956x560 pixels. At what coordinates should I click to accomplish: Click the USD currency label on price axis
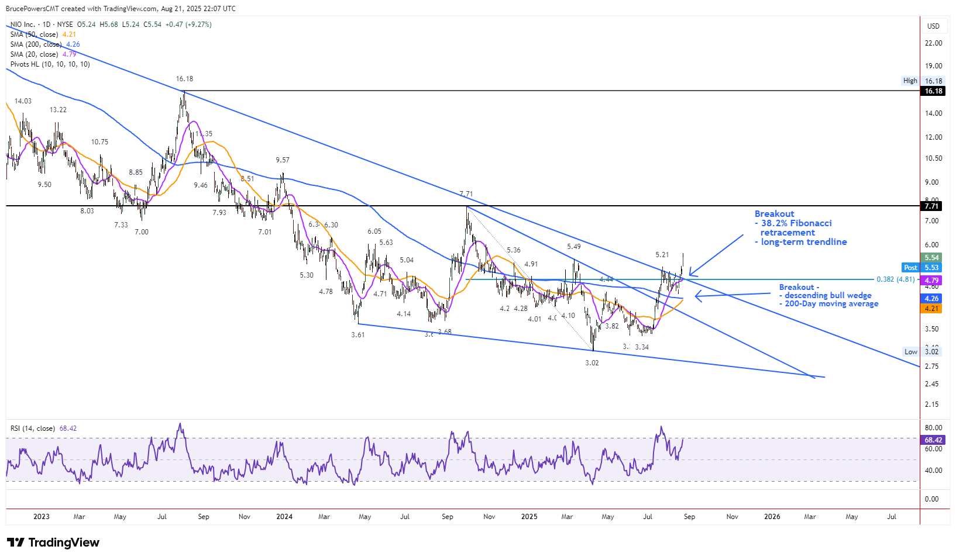click(933, 26)
